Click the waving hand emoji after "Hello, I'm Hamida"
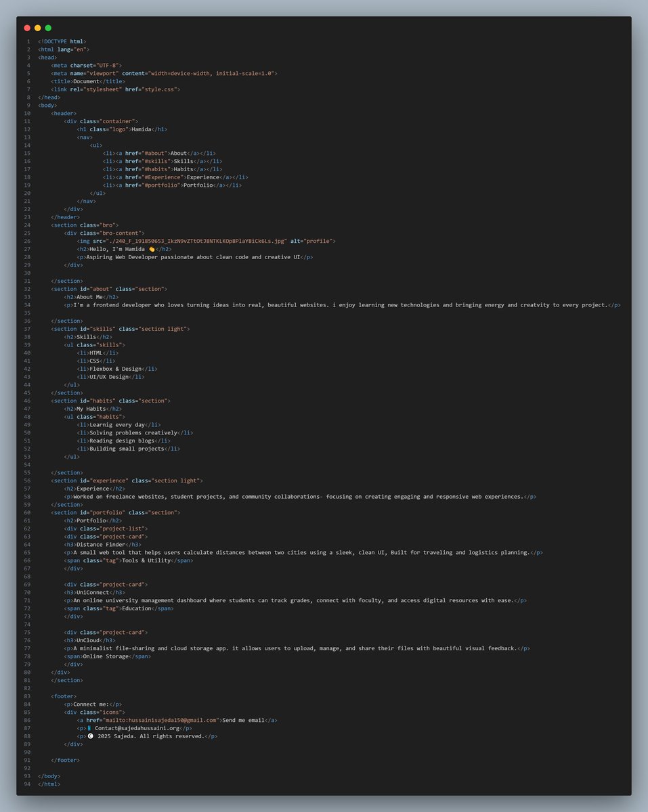The width and height of the screenshot is (648, 812). click(152, 249)
